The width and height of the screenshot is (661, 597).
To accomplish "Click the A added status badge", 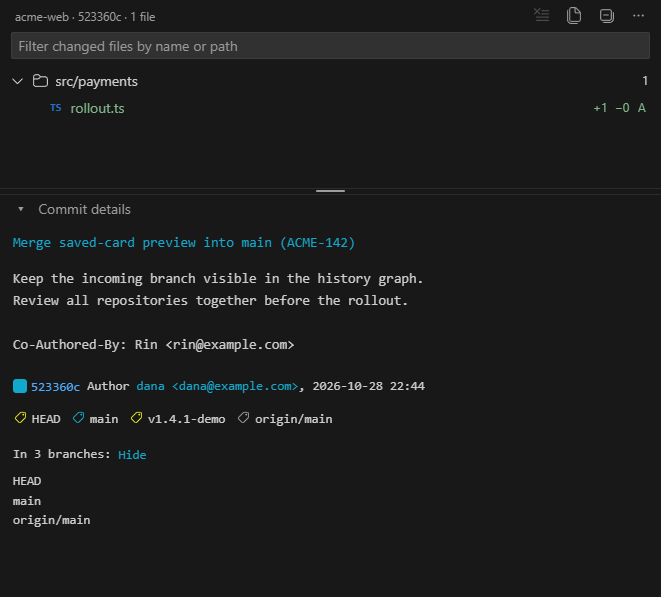I will (x=642, y=108).
